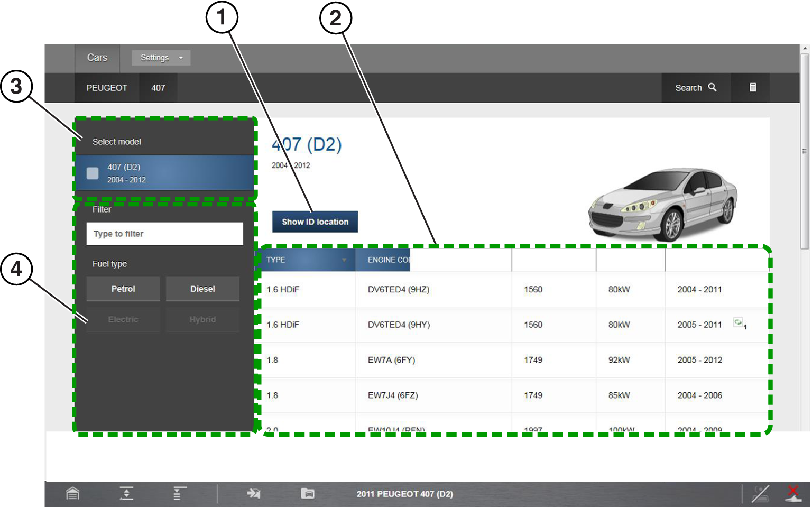Click the Search button in header

tap(695, 88)
